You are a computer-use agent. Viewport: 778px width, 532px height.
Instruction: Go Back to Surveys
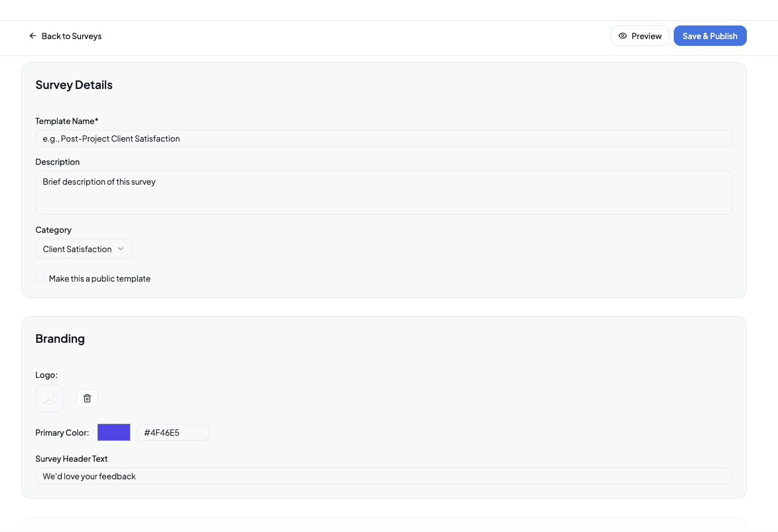[x=65, y=36]
